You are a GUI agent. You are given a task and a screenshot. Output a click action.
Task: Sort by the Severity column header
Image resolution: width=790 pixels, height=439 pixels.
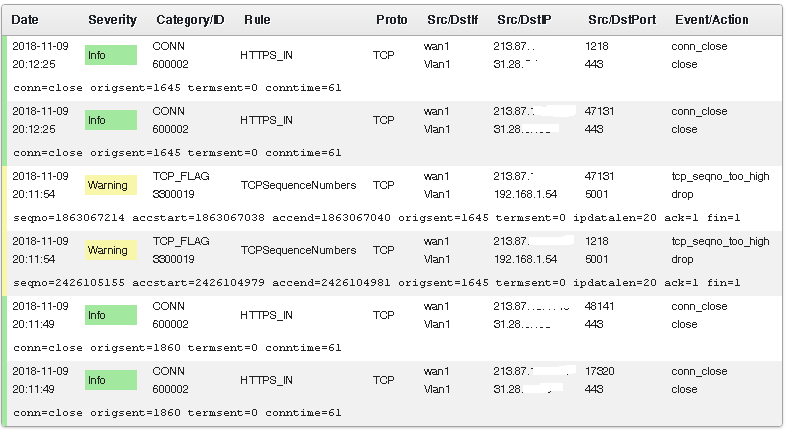(x=113, y=20)
